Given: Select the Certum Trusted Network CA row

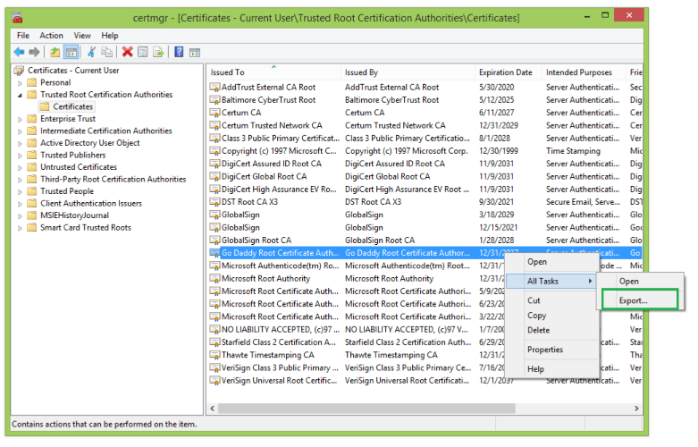Looking at the screenshot, I should click(425, 126).
